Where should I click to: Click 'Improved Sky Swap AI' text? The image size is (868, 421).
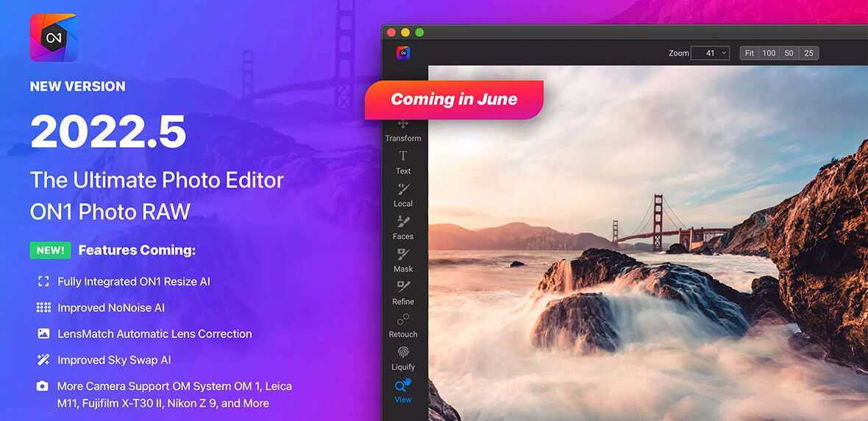point(115,360)
